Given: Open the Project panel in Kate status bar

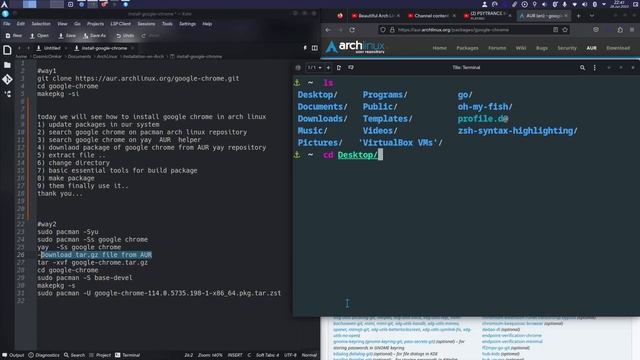Looking at the screenshot, I should (100, 355).
